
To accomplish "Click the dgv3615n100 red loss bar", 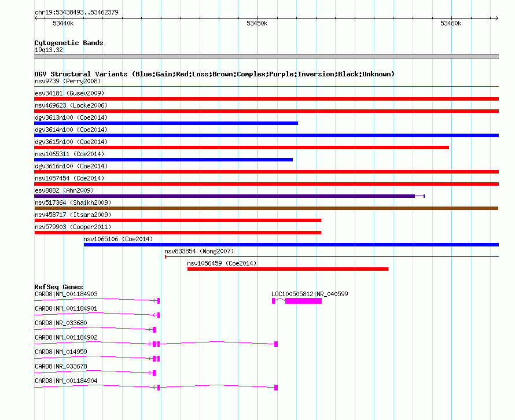I will 241,148.
